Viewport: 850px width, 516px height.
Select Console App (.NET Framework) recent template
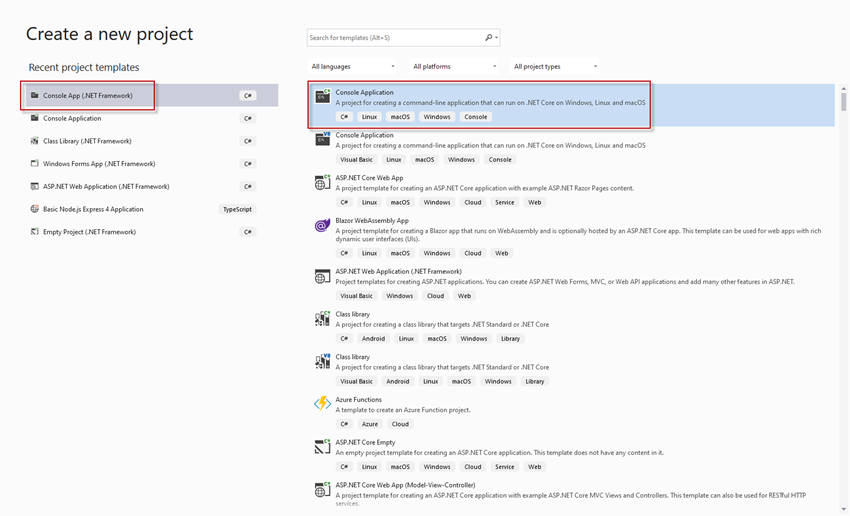[x=152, y=95]
